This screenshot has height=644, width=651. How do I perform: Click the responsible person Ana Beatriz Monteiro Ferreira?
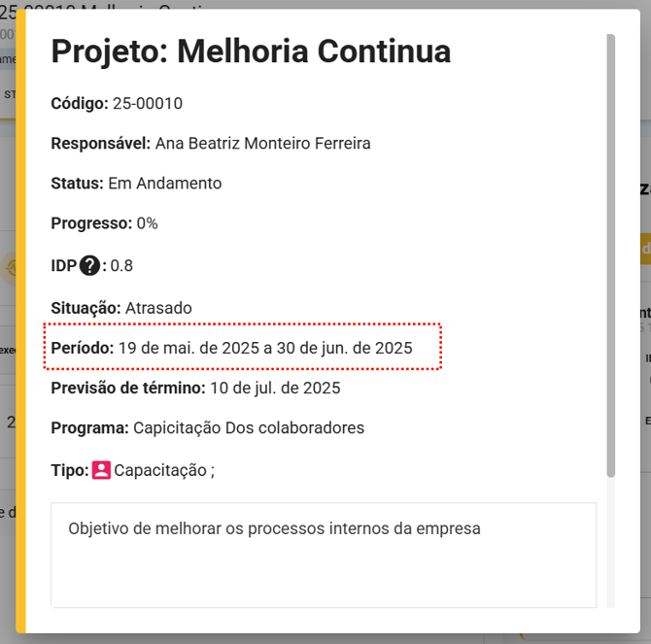coord(262,144)
